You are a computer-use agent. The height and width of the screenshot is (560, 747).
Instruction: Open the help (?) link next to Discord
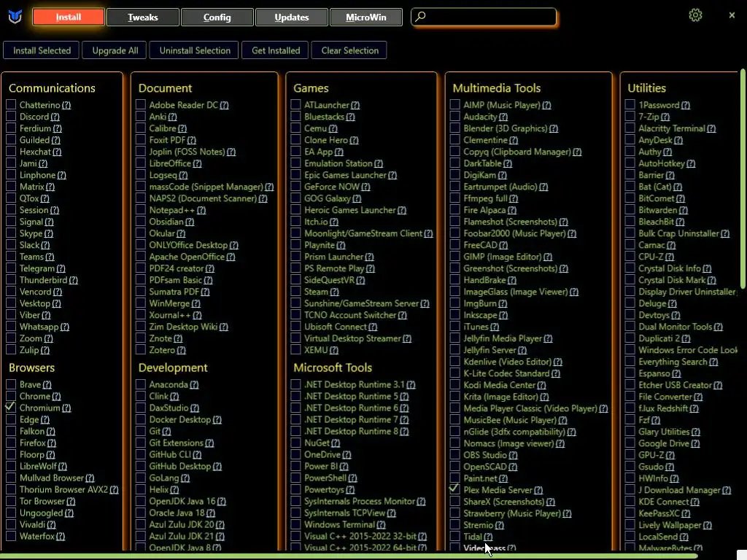(x=55, y=117)
